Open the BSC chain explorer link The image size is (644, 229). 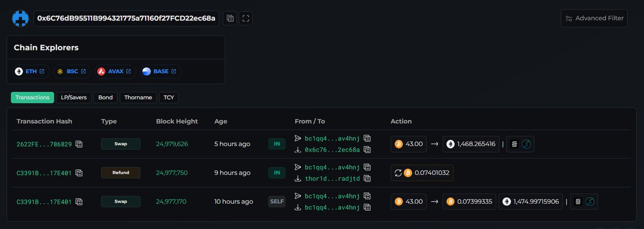[72, 71]
